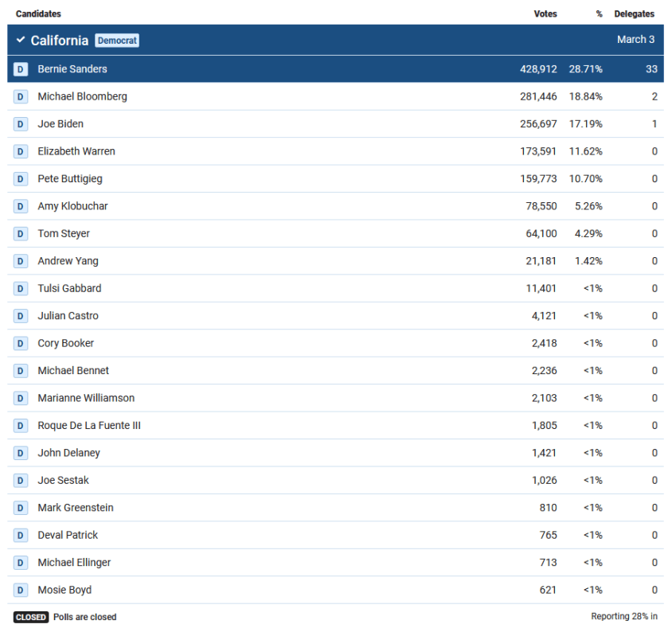
Task: Click the Reporting 28% in indicator
Action: [x=625, y=616]
